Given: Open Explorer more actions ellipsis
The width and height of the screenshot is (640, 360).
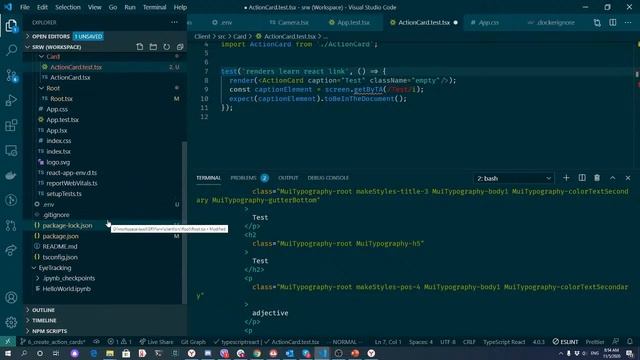Looking at the screenshot, I should (174, 22).
